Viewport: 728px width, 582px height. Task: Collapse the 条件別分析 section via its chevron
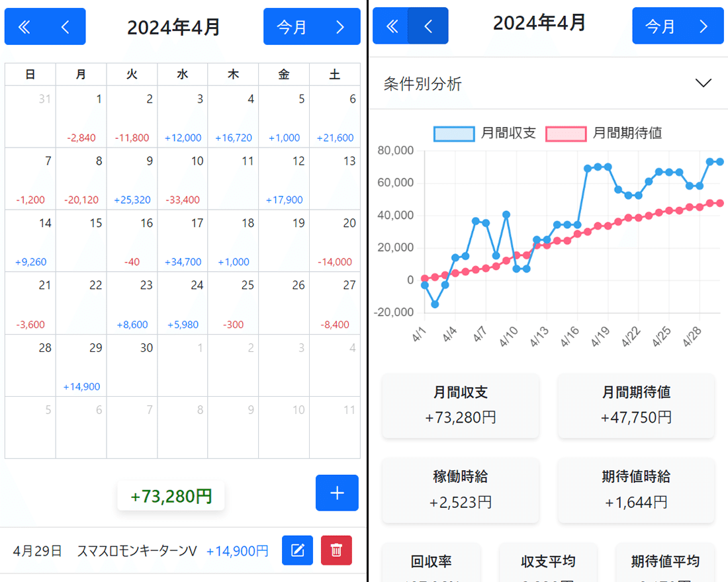pyautogui.click(x=703, y=83)
